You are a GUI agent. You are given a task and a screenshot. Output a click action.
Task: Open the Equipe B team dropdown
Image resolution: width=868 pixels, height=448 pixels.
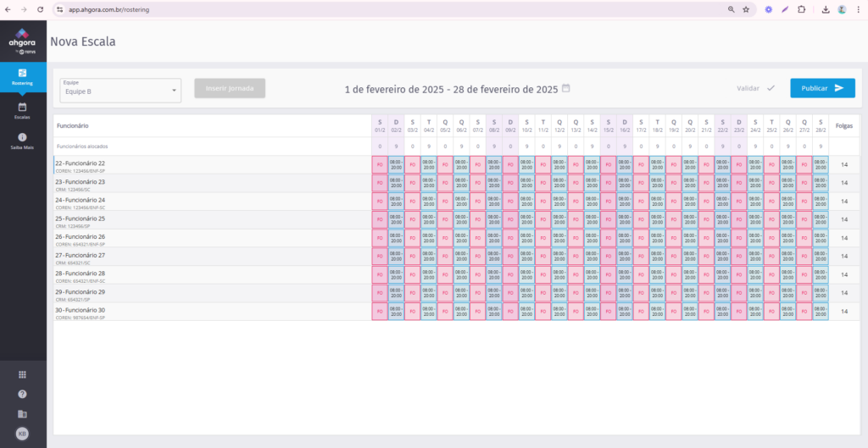(x=120, y=89)
